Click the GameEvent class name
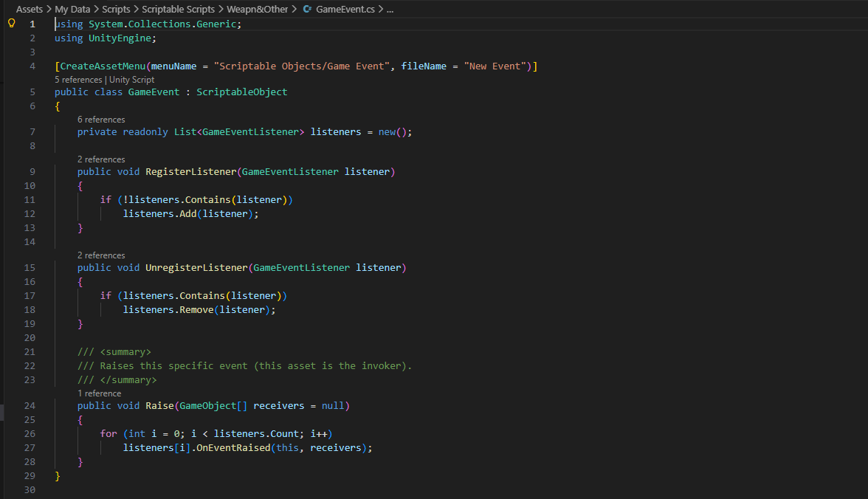Image resolution: width=868 pixels, height=499 pixels. click(x=154, y=92)
